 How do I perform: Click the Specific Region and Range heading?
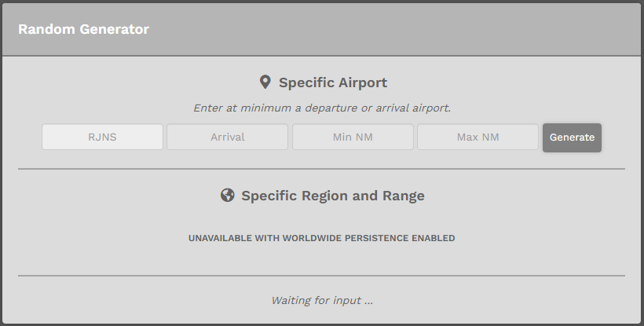[333, 196]
